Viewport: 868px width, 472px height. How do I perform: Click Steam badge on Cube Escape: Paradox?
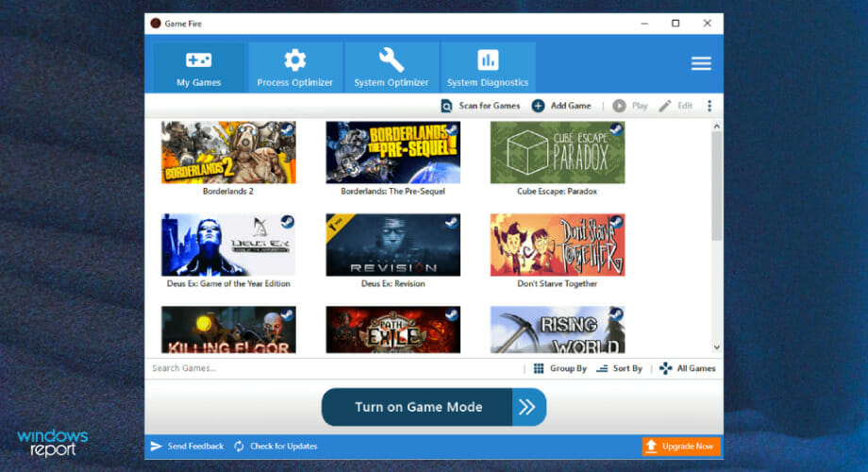click(616, 130)
